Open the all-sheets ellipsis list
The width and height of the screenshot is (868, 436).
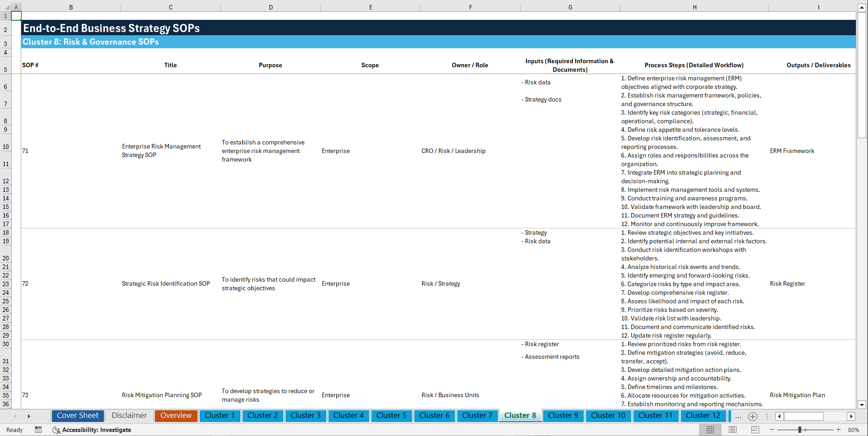(738, 416)
